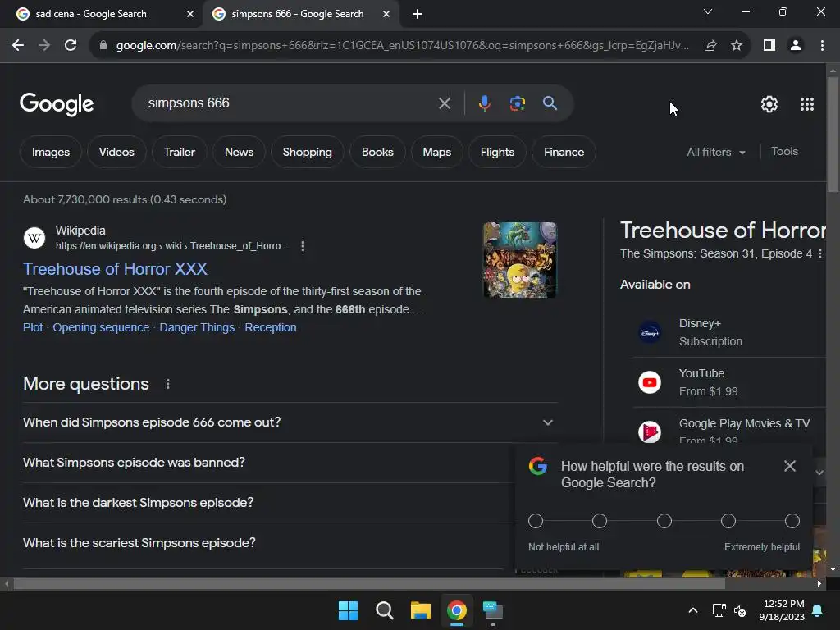Click into the search input field
Screen dimensions: 840x630
[290, 103]
